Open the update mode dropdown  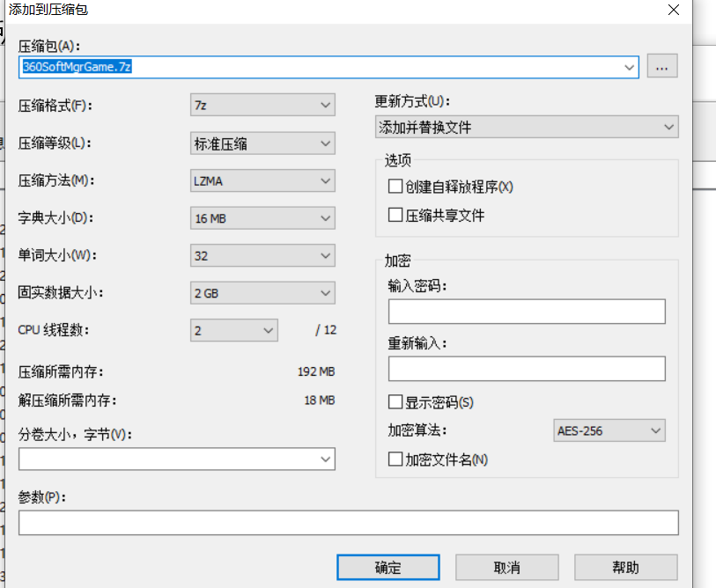point(527,127)
